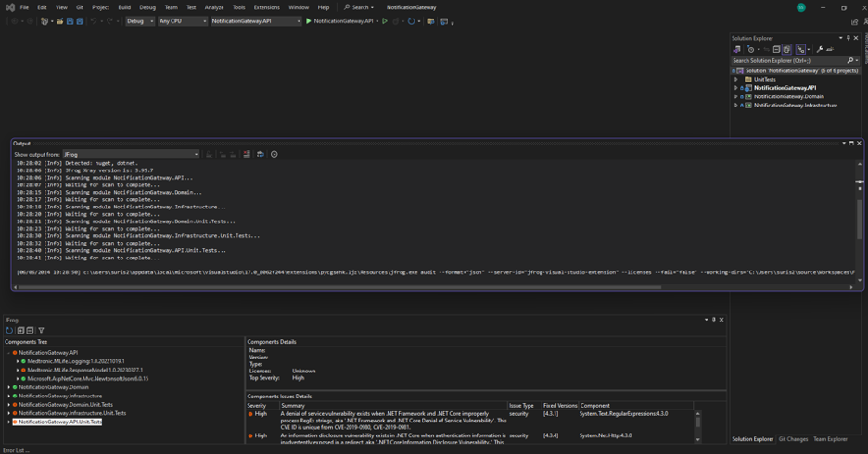Toggle word wrap in the Output window
Viewport: 868px width, 454px height.
[261, 154]
